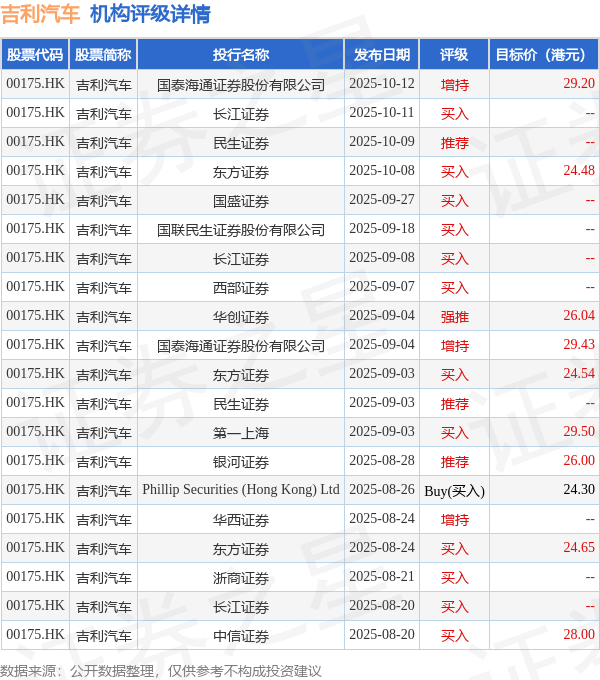Select target price 26.04
This screenshot has height=680, width=600.
[579, 315]
